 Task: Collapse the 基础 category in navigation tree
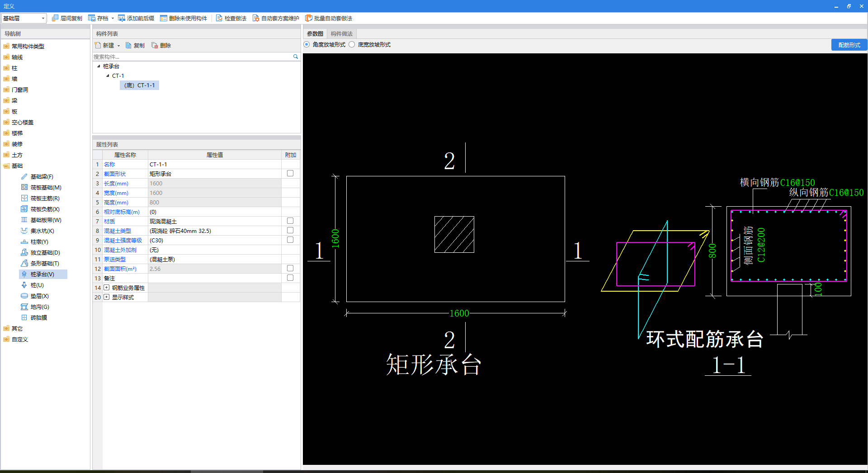(x=6, y=166)
